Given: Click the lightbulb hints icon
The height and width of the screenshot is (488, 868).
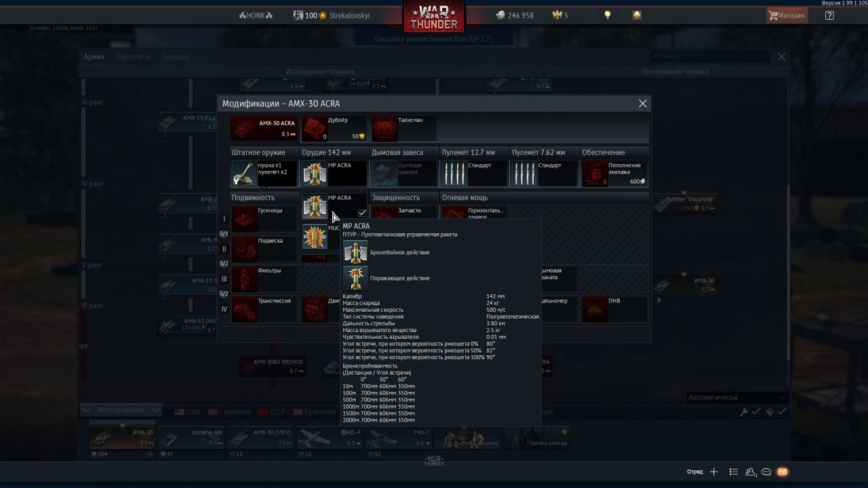Looking at the screenshot, I should 608,15.
